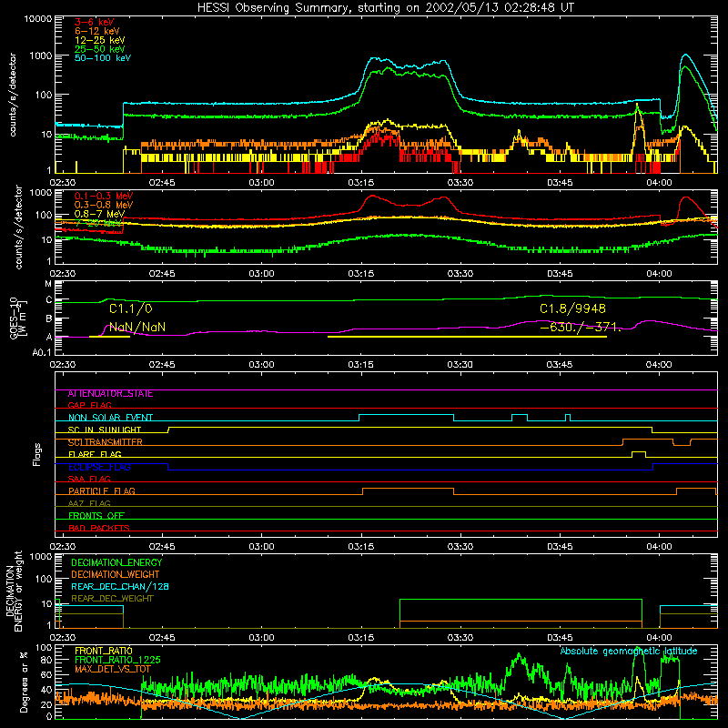
Task: Select the REAR_DEC_WEIGHT legend label
Action: [112, 599]
